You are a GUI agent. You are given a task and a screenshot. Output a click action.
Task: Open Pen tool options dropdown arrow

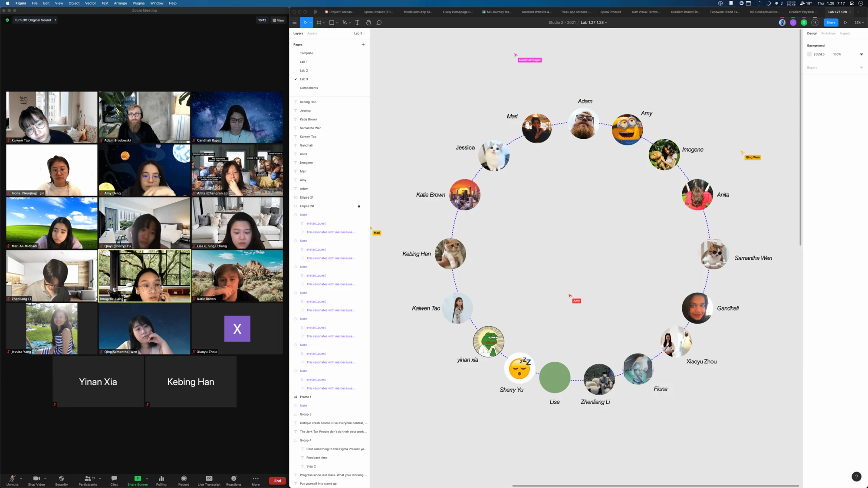tap(349, 23)
